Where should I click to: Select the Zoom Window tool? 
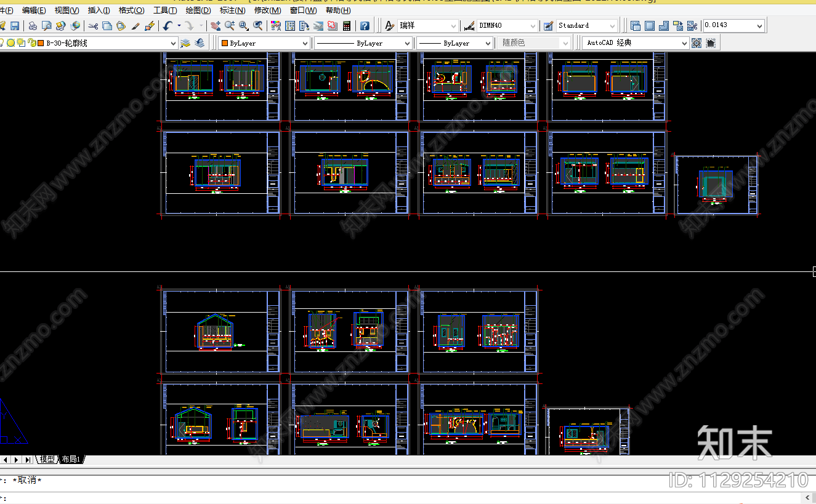(x=244, y=26)
